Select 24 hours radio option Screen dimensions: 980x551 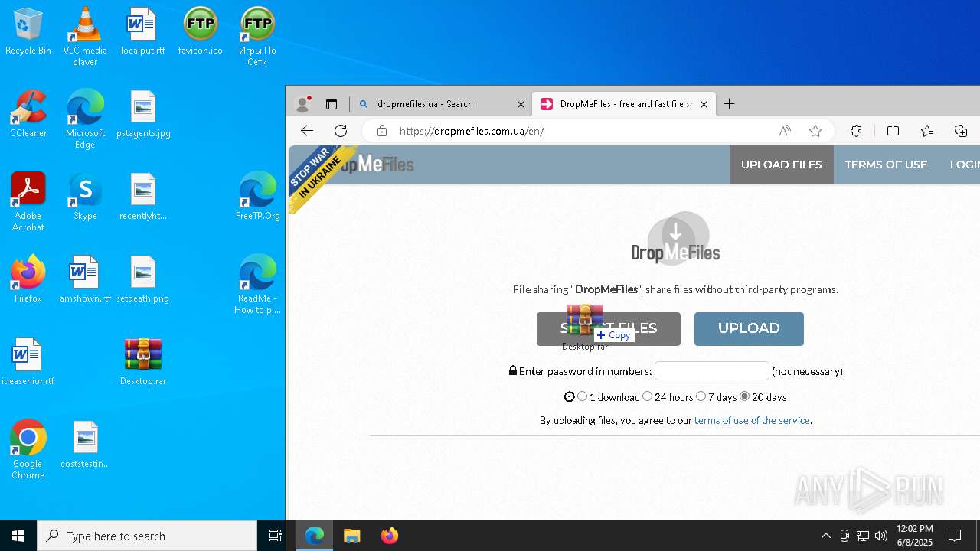click(x=648, y=396)
